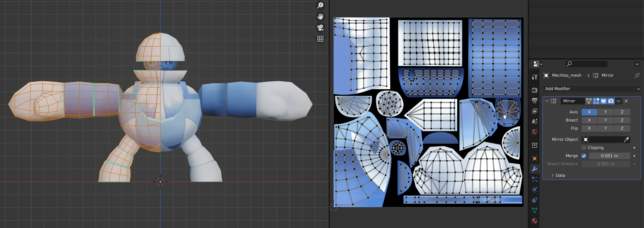Image resolution: width=644 pixels, height=228 pixels.
Task: Switch viewport to orthographic grid view
Action: point(320,39)
